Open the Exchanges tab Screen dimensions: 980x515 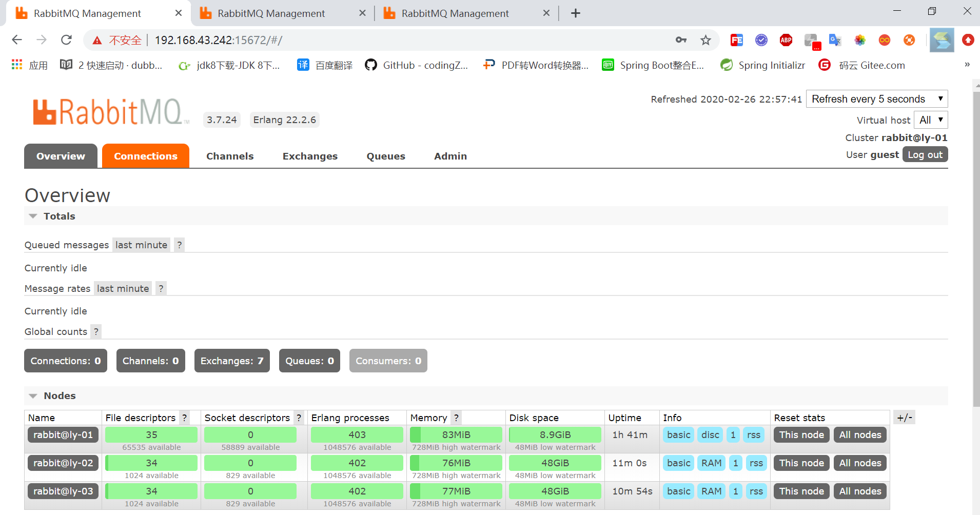(310, 156)
